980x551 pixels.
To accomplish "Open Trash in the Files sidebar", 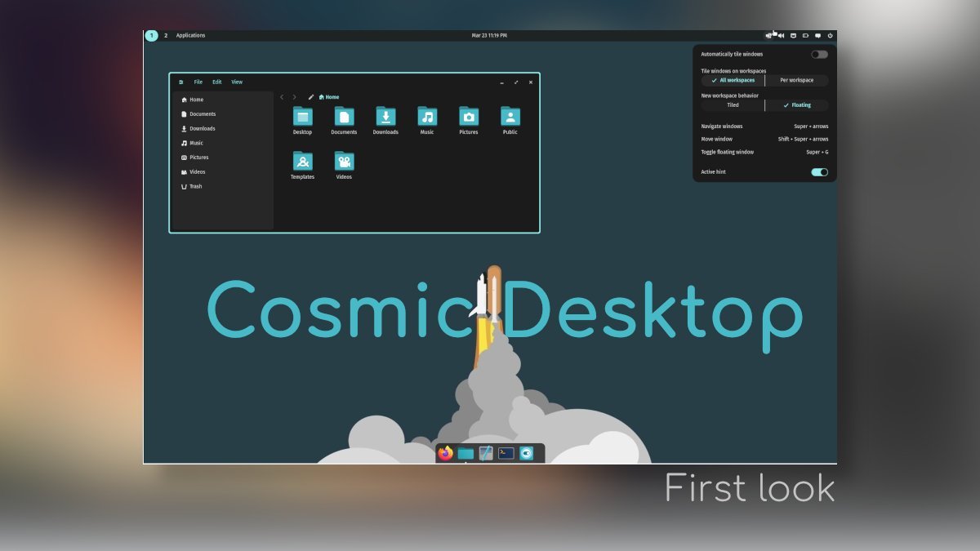I will pyautogui.click(x=223, y=187).
